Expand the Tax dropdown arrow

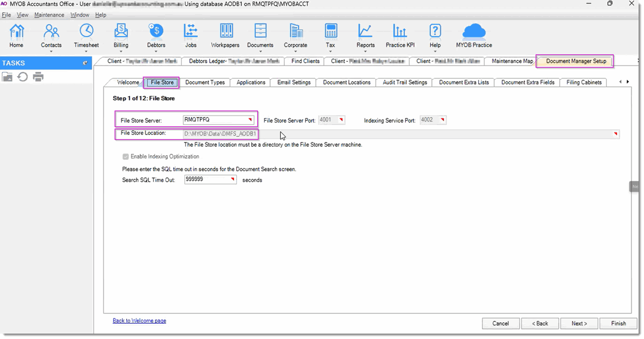pos(330,51)
